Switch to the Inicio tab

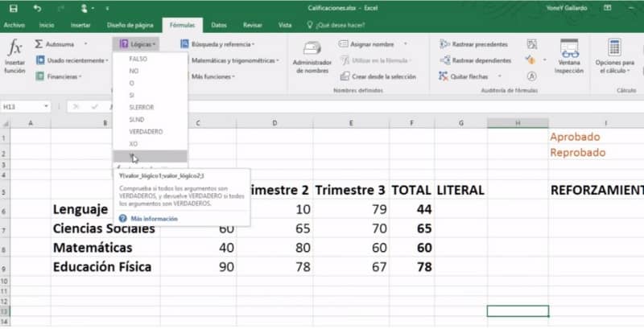(47, 25)
